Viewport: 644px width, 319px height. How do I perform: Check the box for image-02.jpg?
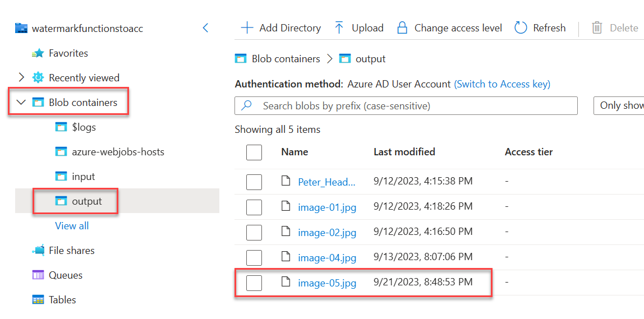point(254,232)
